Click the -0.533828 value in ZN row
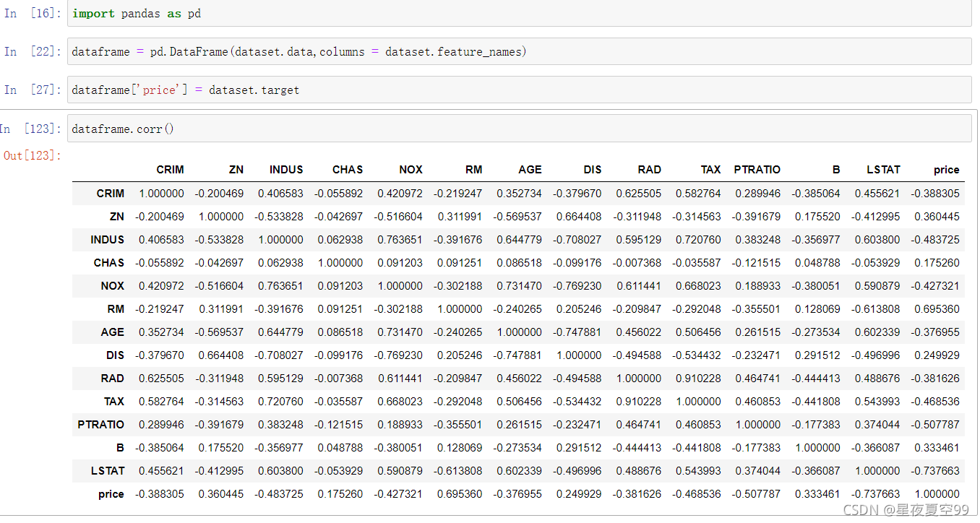Viewport: 980px width, 523px height. click(279, 217)
